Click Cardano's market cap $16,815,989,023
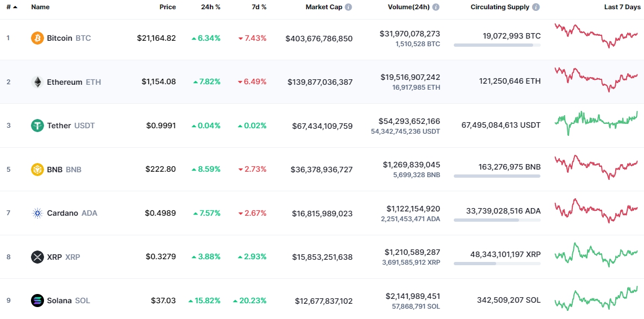 pos(322,214)
